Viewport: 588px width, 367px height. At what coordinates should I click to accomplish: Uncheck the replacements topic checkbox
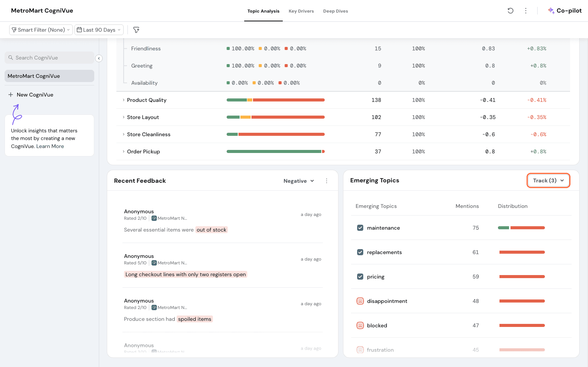pos(360,252)
